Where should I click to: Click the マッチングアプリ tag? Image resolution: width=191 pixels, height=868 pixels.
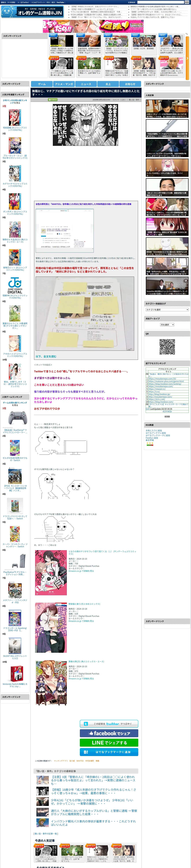(x=61, y=761)
